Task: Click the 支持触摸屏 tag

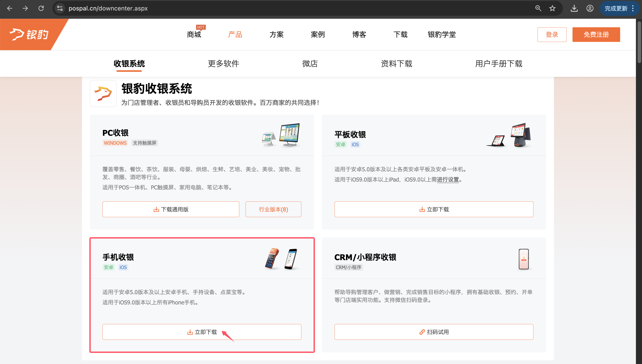Action: 144,143
